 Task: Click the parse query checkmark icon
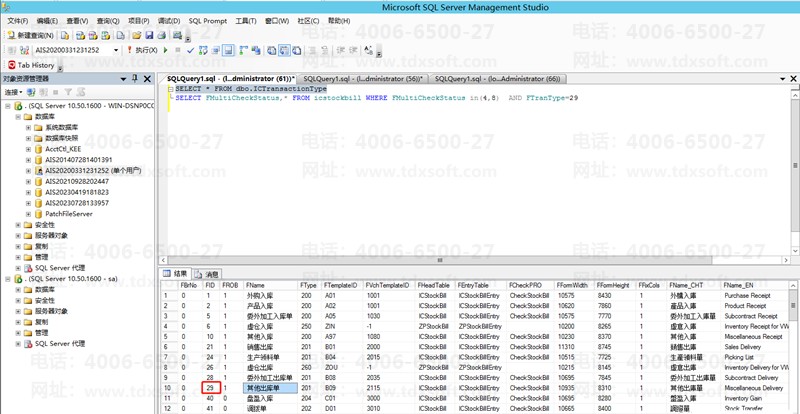[190, 49]
